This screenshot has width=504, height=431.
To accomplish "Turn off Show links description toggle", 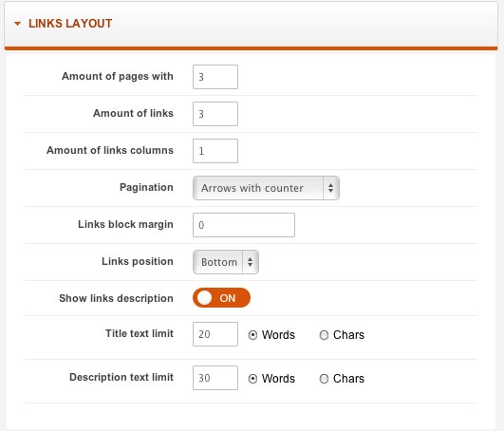I will pos(221,298).
